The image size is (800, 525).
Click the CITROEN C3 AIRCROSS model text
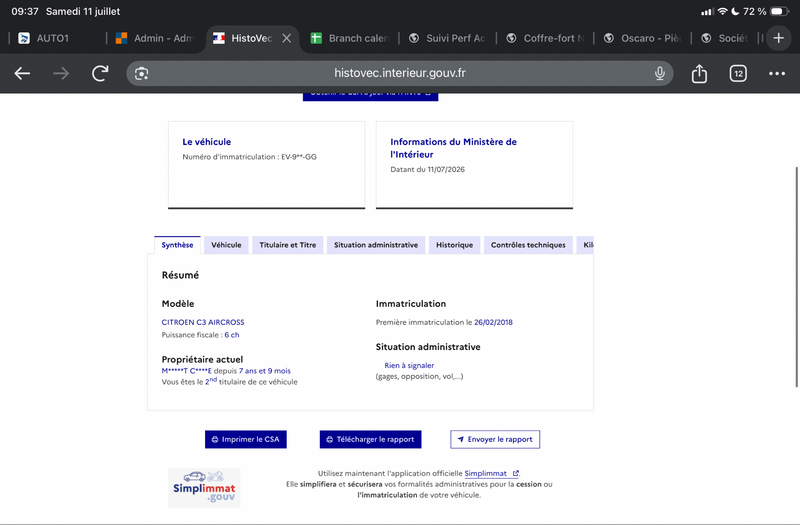[x=203, y=322]
